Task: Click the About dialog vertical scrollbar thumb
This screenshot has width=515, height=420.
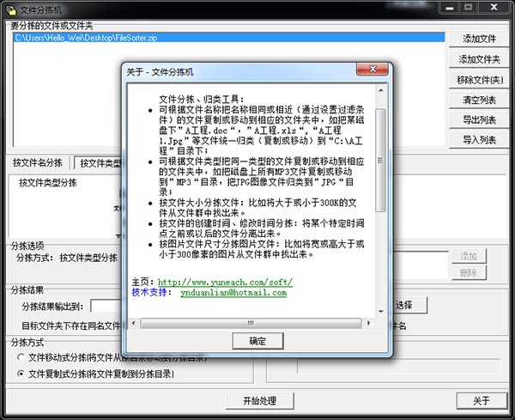Action: click(x=380, y=161)
